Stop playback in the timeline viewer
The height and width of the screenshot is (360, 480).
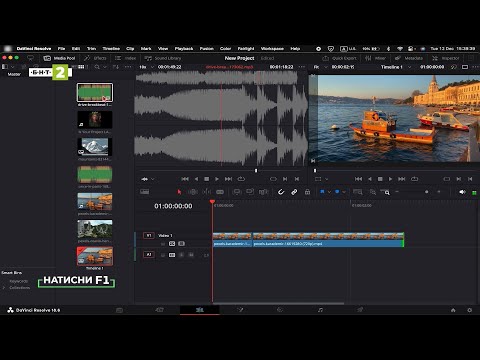pyautogui.click(x=380, y=179)
